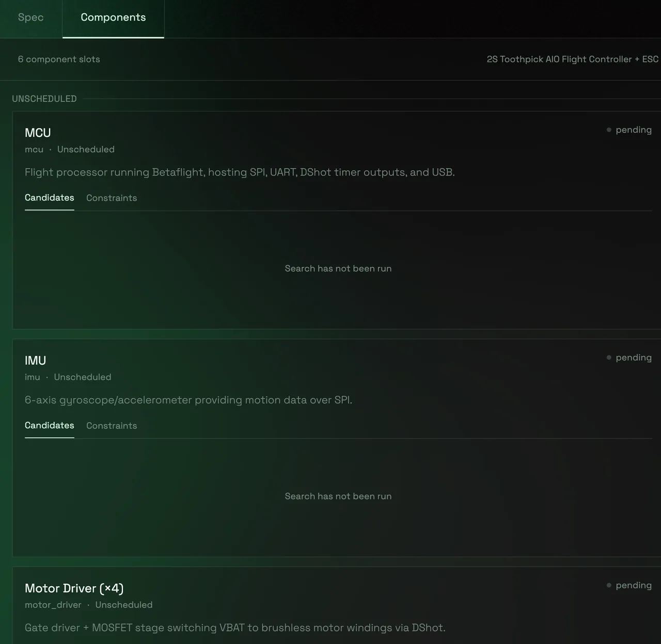This screenshot has width=661, height=644.
Task: Click 'Search has not been run' in IMU card
Action: [x=338, y=496]
